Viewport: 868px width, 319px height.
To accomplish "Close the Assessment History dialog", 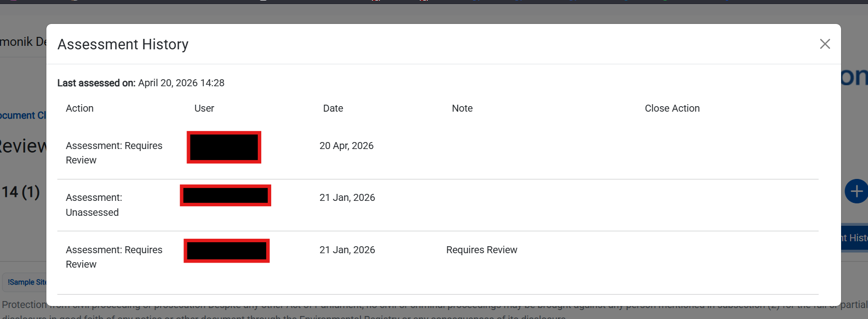I will [x=825, y=44].
